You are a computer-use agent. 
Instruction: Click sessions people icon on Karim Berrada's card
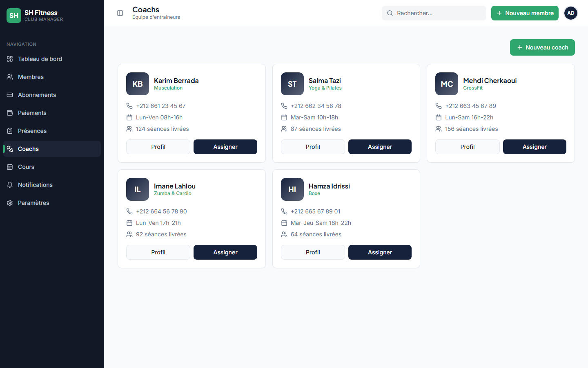pyautogui.click(x=129, y=129)
